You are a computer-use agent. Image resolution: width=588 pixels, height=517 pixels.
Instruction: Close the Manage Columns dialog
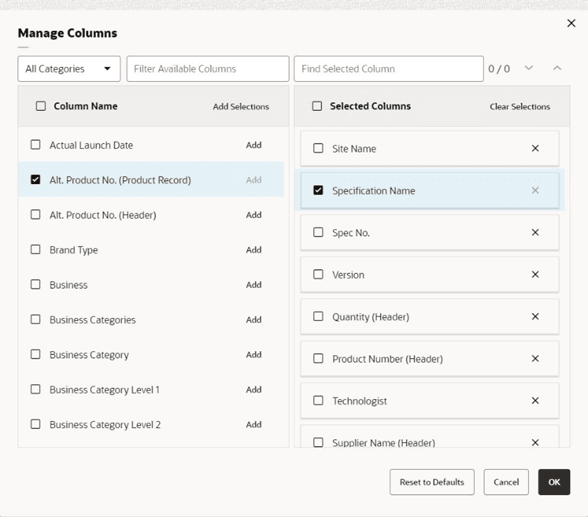click(571, 23)
